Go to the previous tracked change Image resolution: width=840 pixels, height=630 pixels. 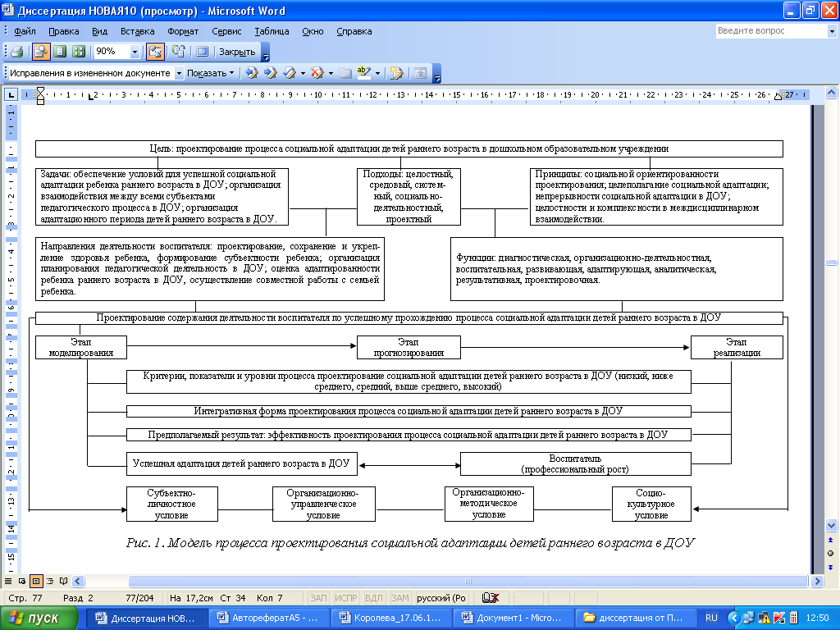click(252, 73)
